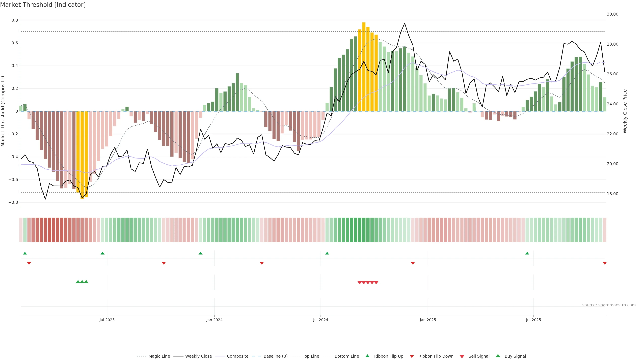This screenshot has height=362, width=644.
Task: Click the Ribbon Flip Up legend icon
Action: point(367,356)
